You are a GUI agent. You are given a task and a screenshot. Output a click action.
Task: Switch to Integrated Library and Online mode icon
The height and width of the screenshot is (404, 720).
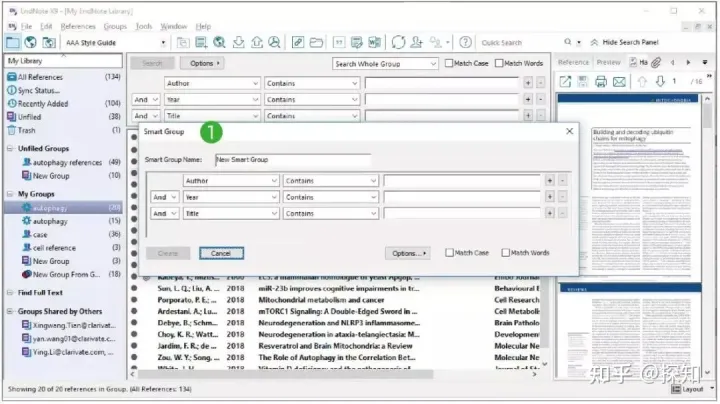click(x=49, y=42)
